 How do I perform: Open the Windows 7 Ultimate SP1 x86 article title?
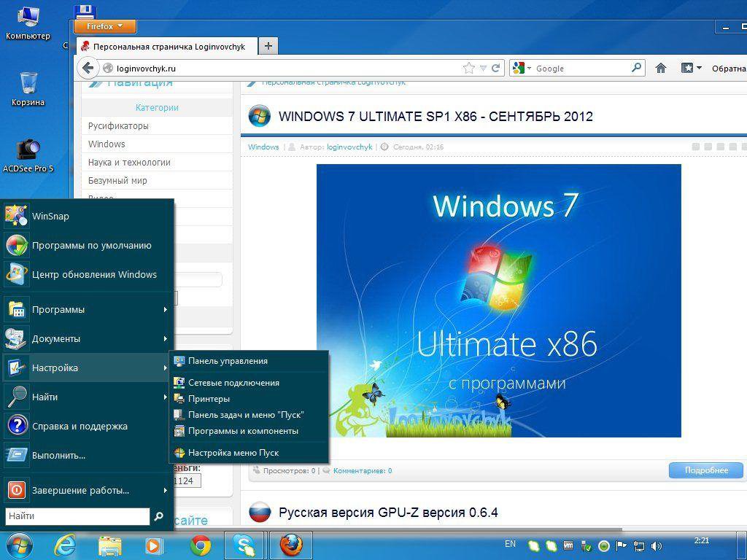tap(436, 117)
